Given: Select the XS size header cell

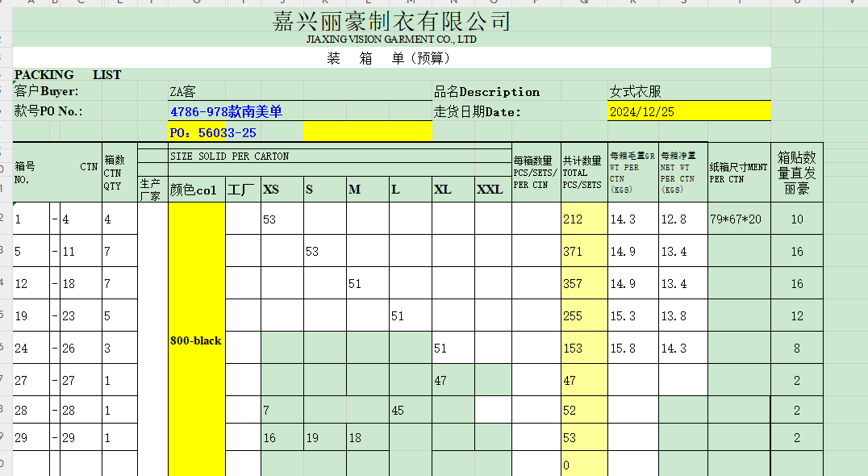Looking at the screenshot, I should [281, 190].
